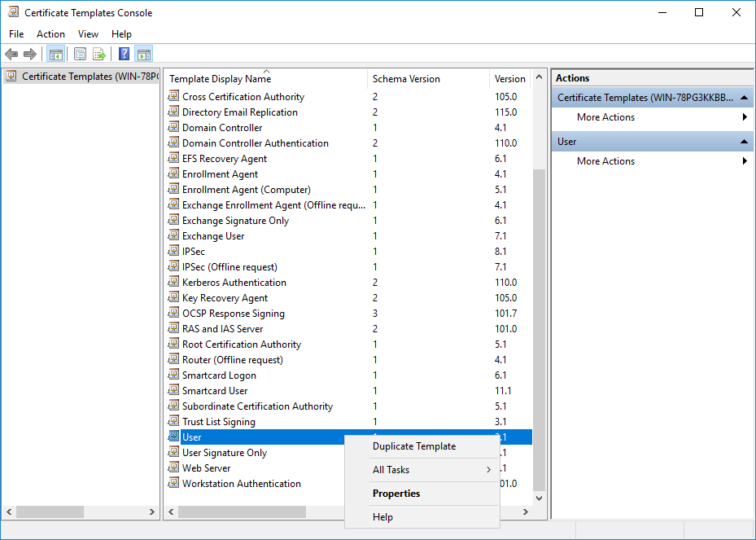Screen dimensions: 756x540
Task: Sort by Version column header
Action: pyautogui.click(x=509, y=79)
